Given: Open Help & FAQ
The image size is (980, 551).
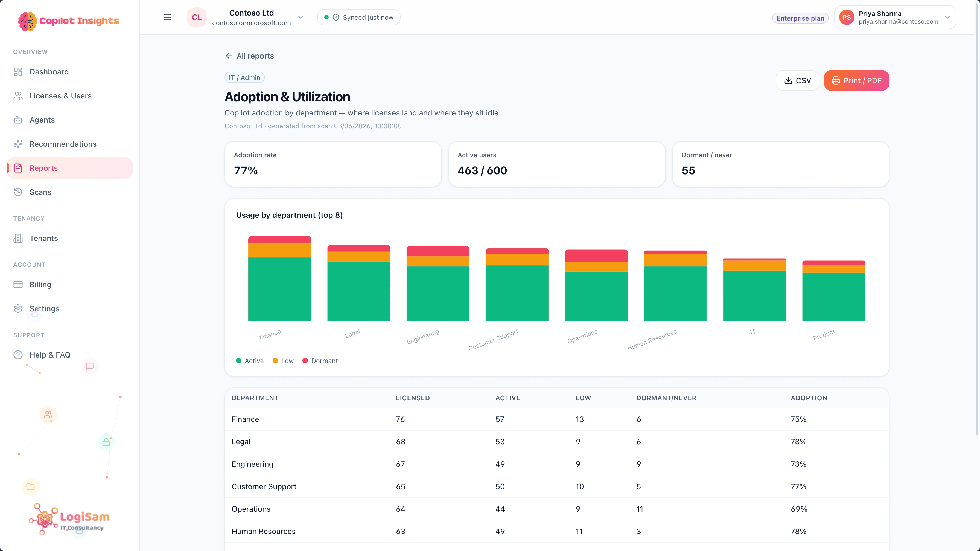Looking at the screenshot, I should tap(70, 355).
